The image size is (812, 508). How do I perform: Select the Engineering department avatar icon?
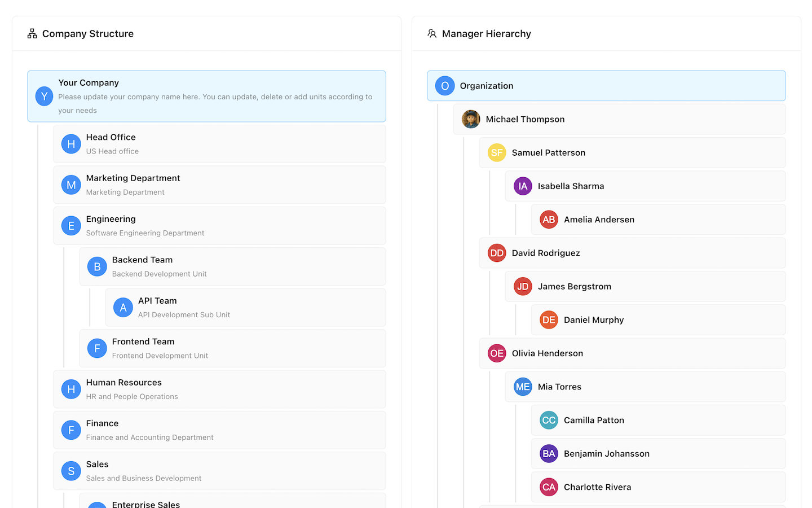point(70,225)
